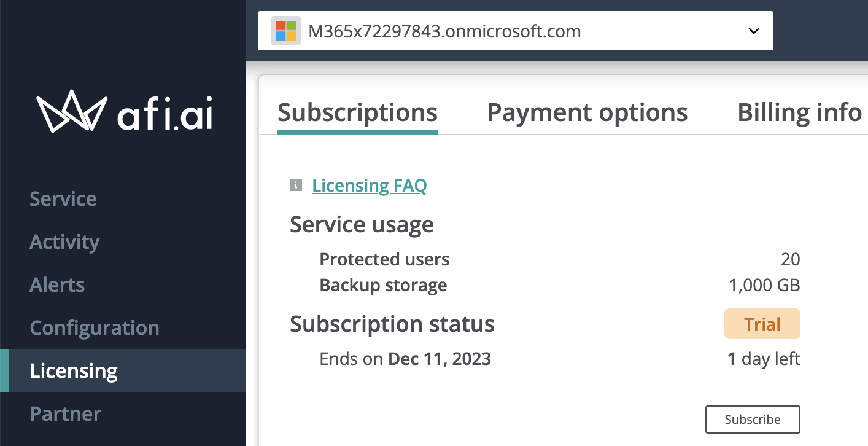Click the Protected users count value

[x=791, y=259]
